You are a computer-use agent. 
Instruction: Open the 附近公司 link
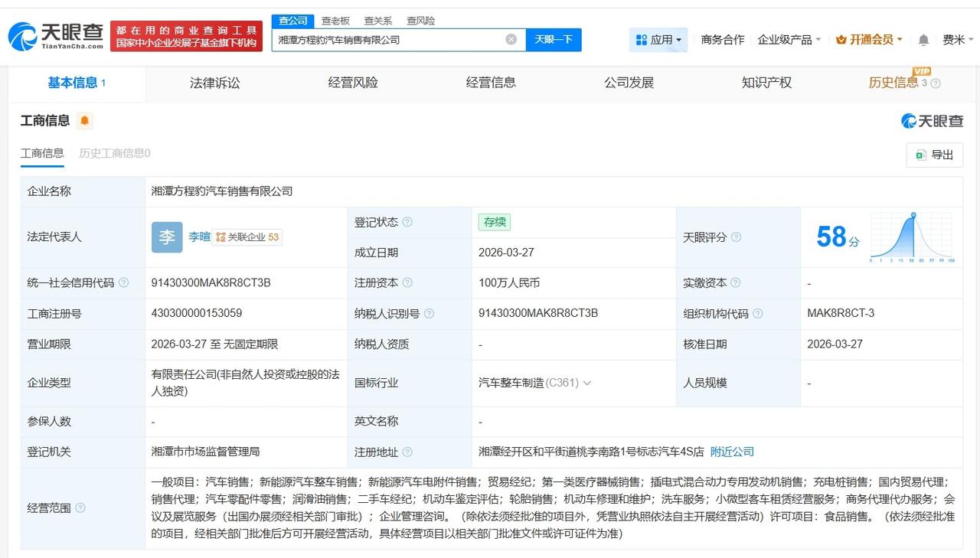click(x=731, y=452)
